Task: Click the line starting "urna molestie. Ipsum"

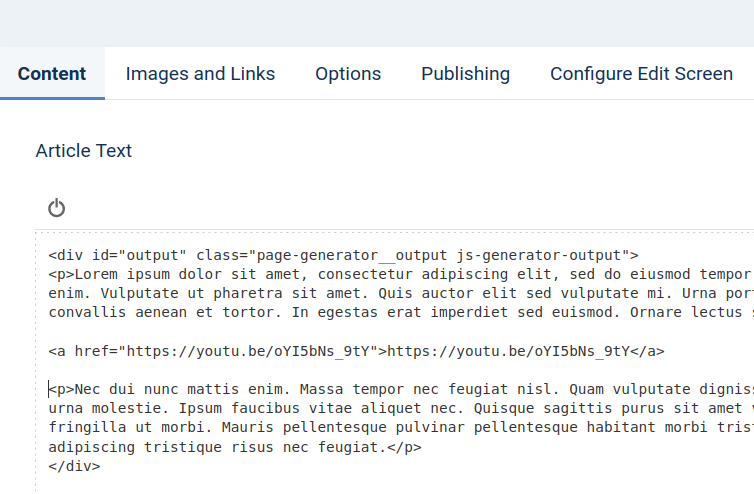Action: 401,408
